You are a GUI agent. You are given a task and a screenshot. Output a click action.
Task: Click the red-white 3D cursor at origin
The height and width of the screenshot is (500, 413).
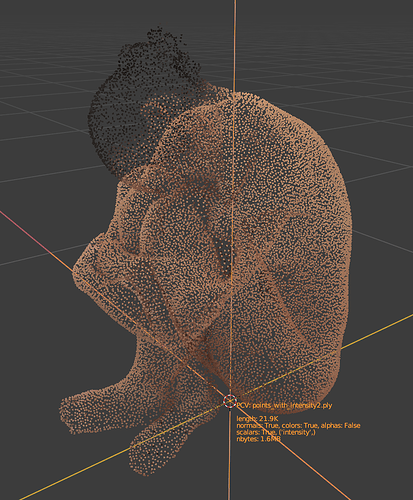pyautogui.click(x=229, y=401)
